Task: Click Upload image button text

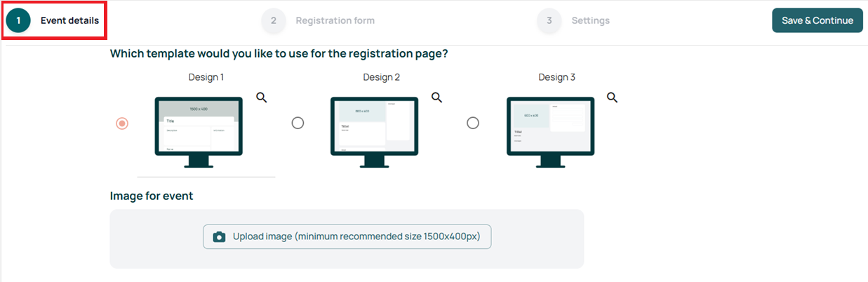Action: click(x=356, y=237)
